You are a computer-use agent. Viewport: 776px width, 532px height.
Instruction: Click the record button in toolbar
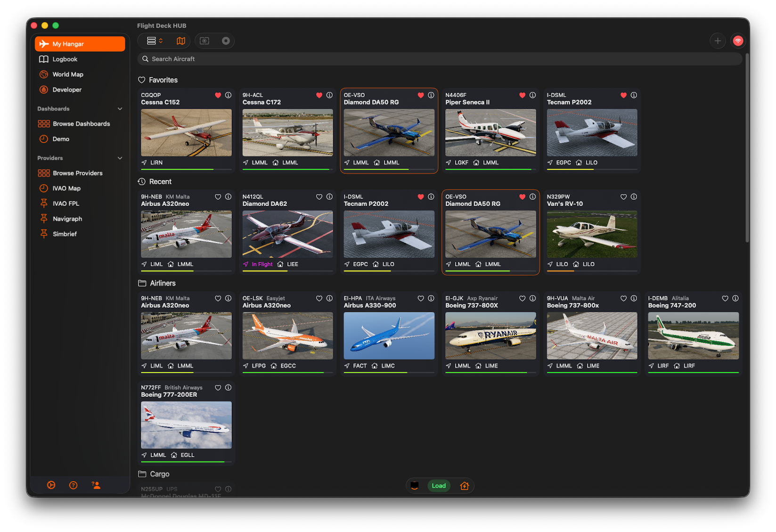click(226, 41)
